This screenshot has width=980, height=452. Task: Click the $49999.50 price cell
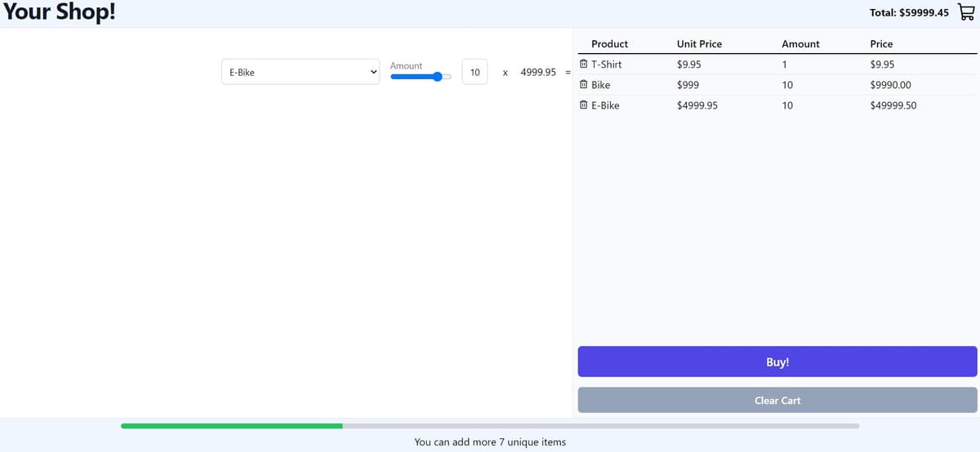(893, 105)
